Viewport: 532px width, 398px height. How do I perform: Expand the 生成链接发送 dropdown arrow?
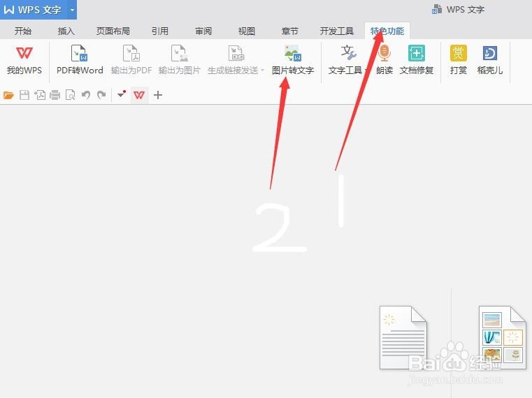click(263, 71)
